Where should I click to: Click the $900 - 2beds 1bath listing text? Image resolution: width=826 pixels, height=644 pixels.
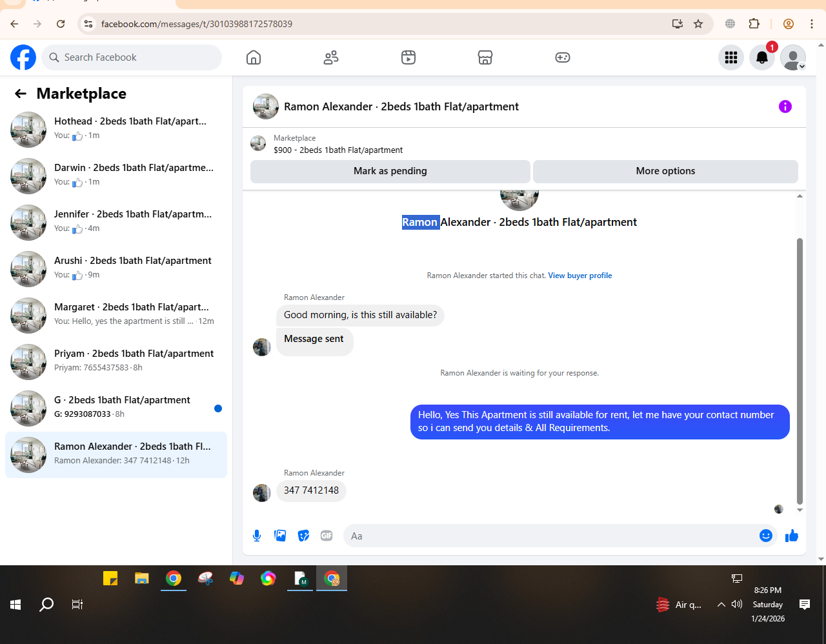[x=338, y=150]
